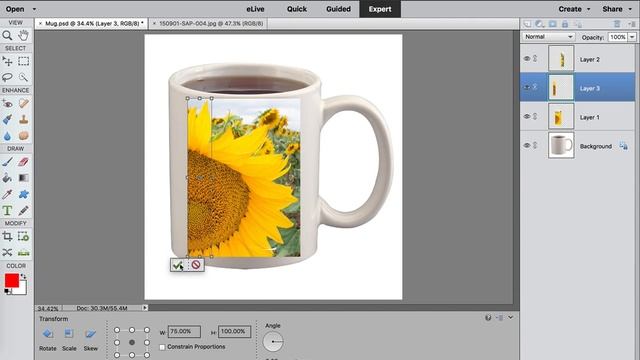Hide Layer 1 with its eye icon

click(x=527, y=116)
